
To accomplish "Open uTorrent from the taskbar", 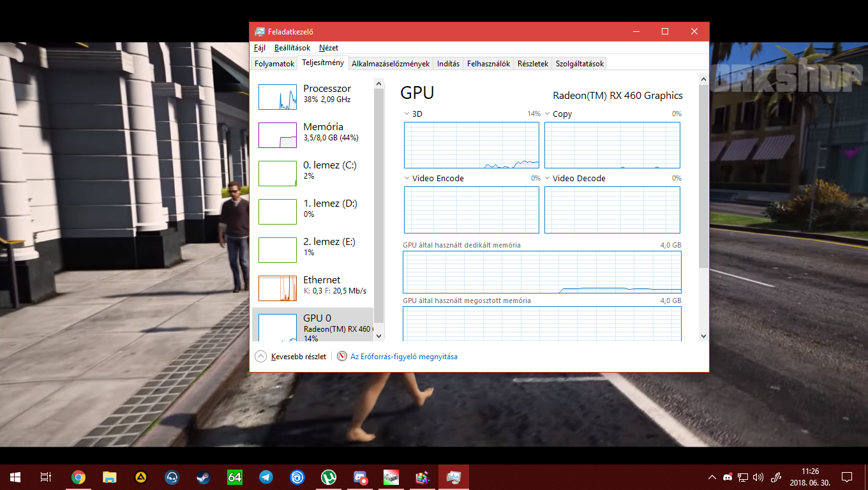I will tap(329, 477).
